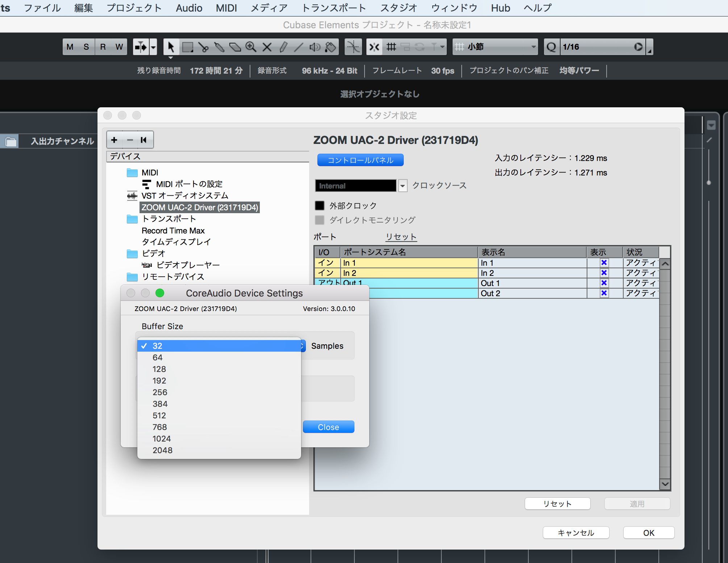The image size is (728, 563).
Task: Click the Close button in CoreAudio settings
Action: tap(328, 427)
